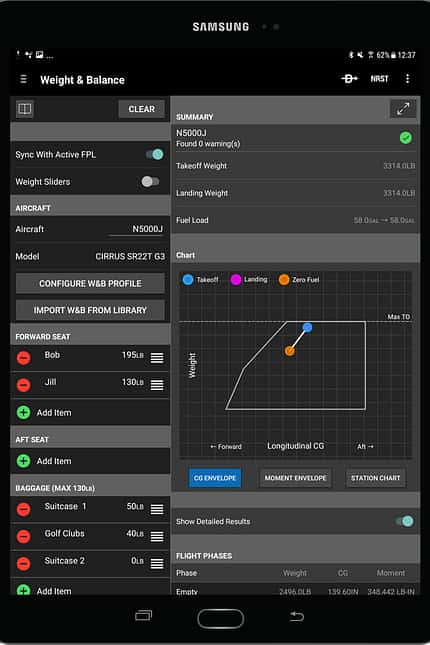The height and width of the screenshot is (645, 430).
Task: Edit Bob's weight 195 LB
Action: [132, 355]
